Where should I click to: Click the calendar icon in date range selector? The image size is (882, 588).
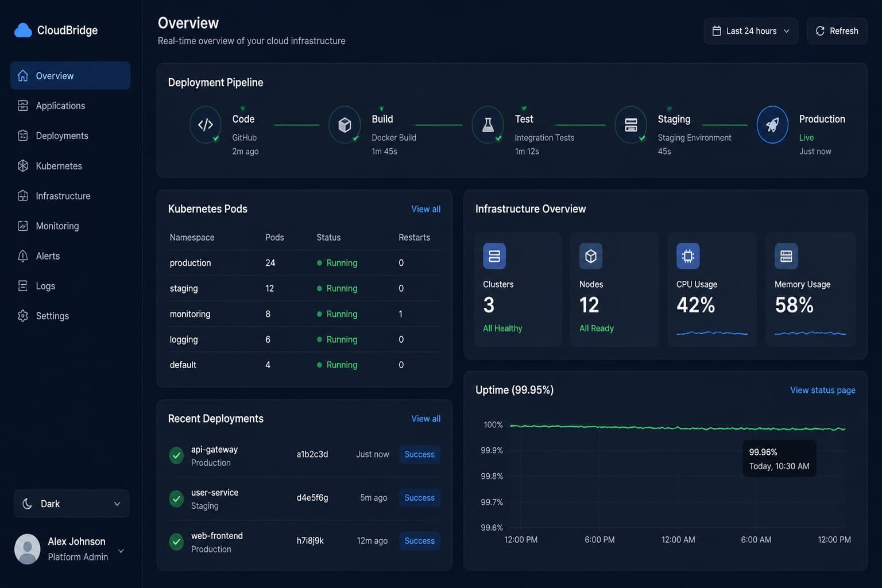717,31
